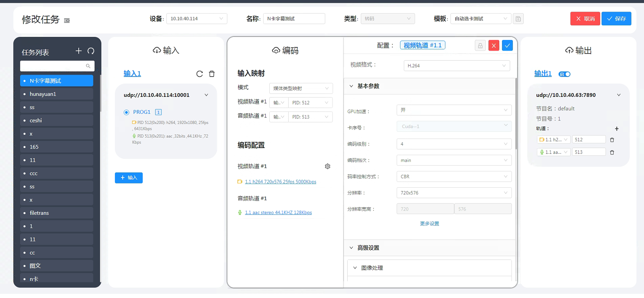Add an output track with plus icon
This screenshot has height=298, width=644.
(617, 129)
